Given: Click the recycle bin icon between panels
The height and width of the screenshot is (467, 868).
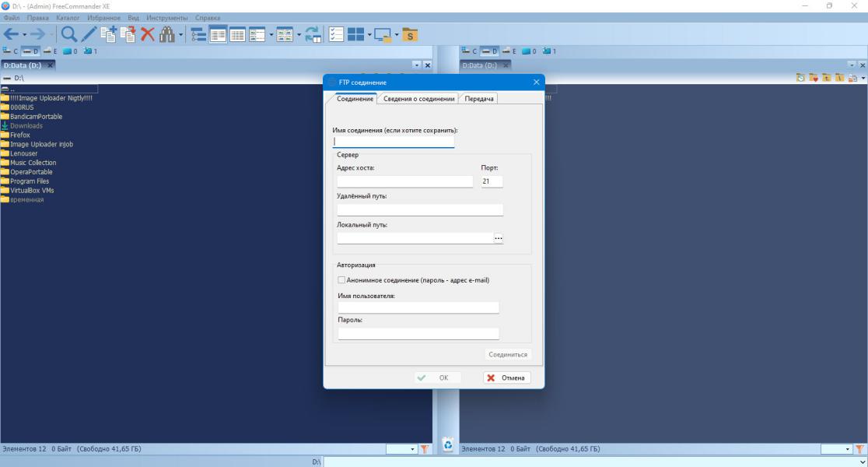Looking at the screenshot, I should coord(448,444).
